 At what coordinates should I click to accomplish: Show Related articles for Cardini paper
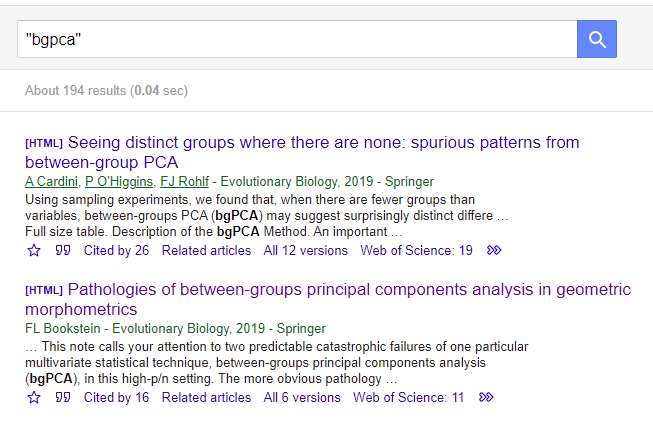[206, 250]
